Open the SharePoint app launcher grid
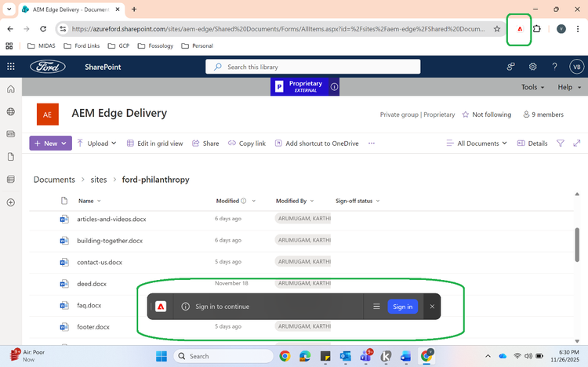The height and width of the screenshot is (367, 588). click(x=11, y=67)
